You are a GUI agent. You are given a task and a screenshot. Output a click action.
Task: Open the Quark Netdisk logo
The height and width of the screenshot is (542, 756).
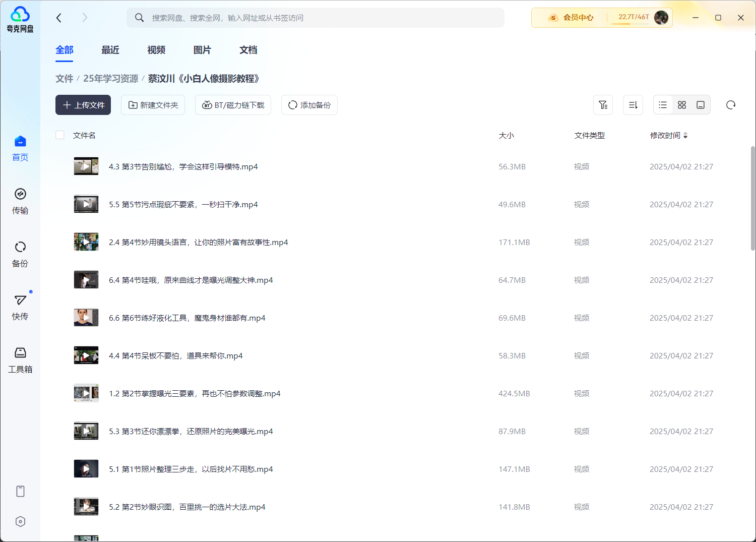point(20,20)
